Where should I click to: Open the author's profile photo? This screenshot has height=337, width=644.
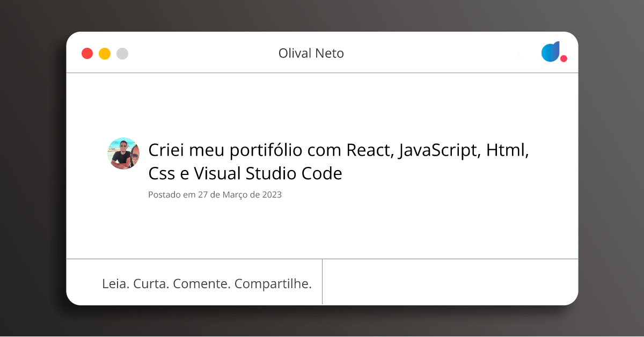(123, 153)
